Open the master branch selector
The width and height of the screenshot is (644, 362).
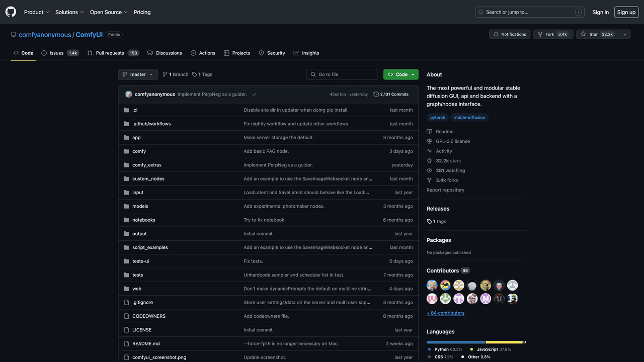[x=138, y=74]
